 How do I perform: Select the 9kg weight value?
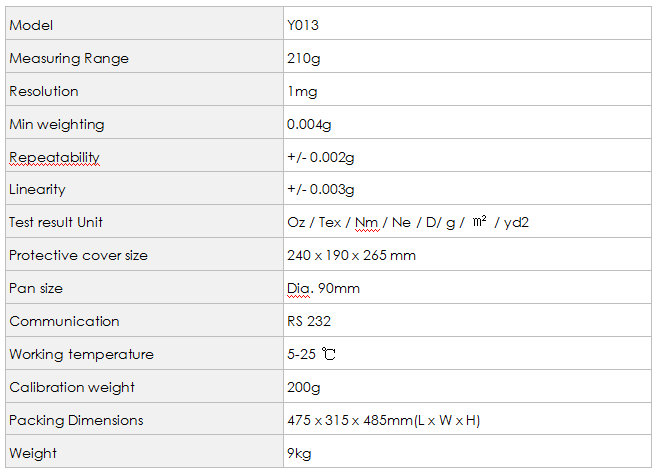299,453
